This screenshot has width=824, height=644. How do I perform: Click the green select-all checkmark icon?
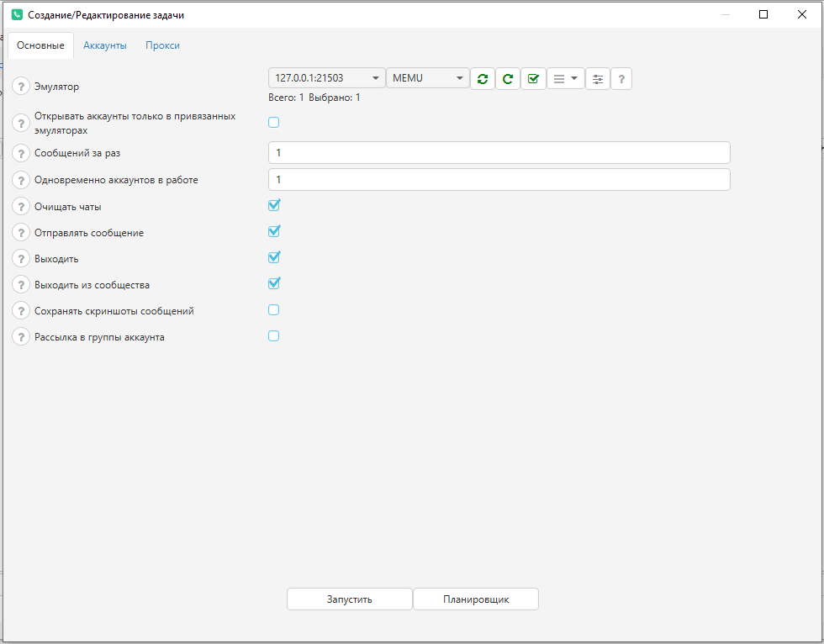pyautogui.click(x=533, y=79)
